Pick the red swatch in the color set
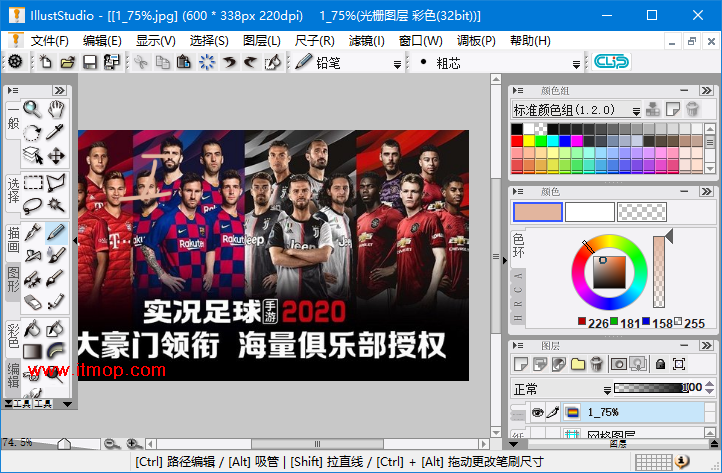Screen dimensions: 722x473 [x=517, y=141]
